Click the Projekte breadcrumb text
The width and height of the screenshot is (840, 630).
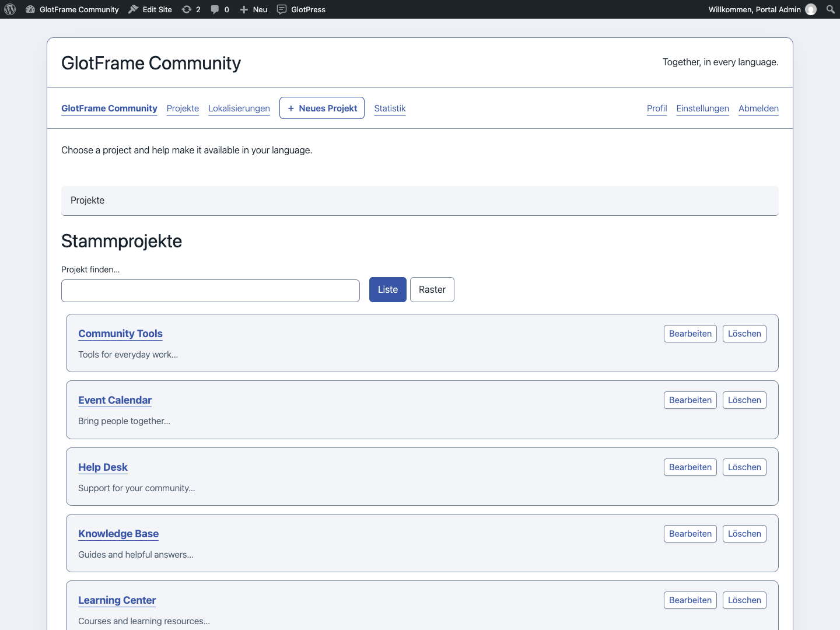87,200
